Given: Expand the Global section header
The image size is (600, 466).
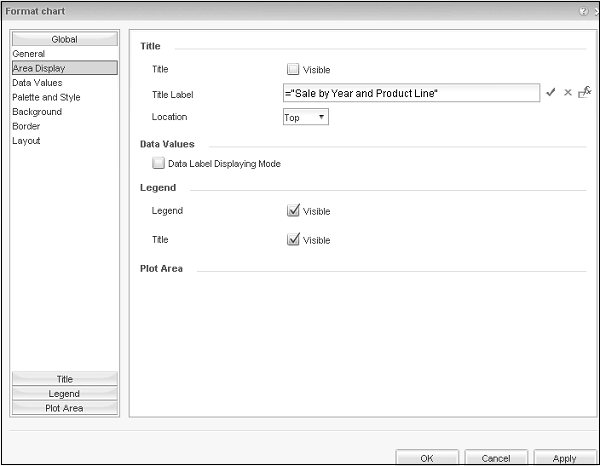Looking at the screenshot, I should (x=64, y=39).
